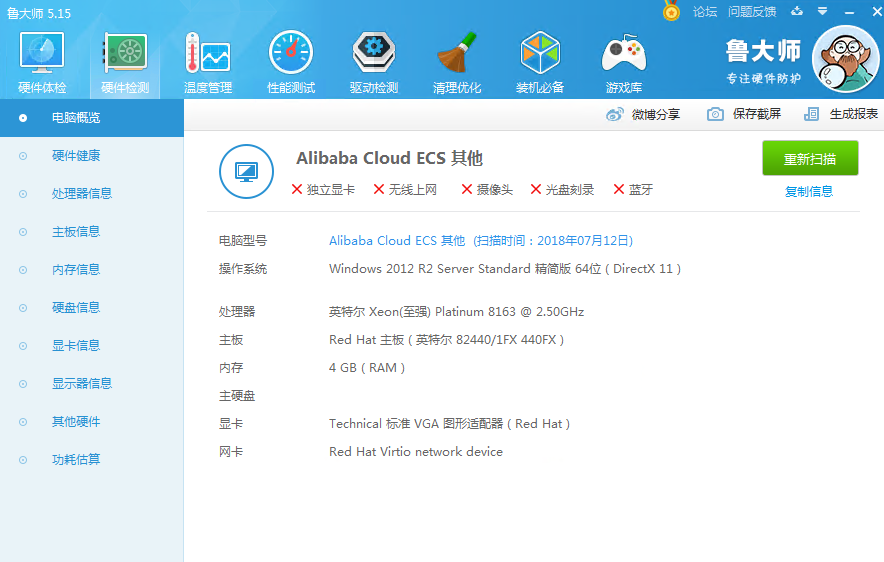Click the 4 GB ( RAM ) text
The image size is (884, 562).
[367, 368]
